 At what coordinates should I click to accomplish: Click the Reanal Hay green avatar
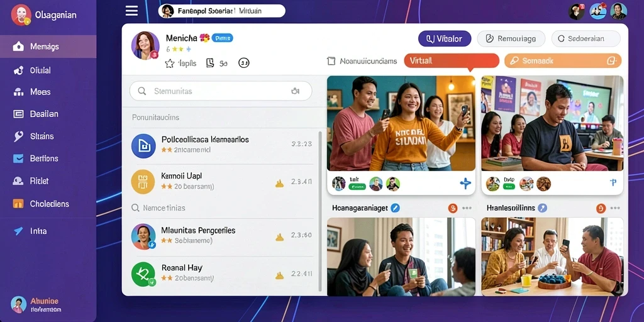click(143, 274)
